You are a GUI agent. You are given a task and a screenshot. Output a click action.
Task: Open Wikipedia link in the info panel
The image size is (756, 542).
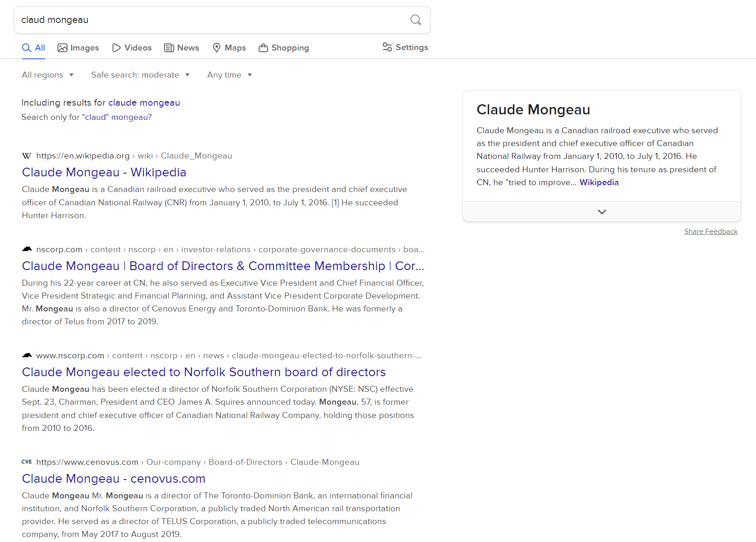click(599, 182)
